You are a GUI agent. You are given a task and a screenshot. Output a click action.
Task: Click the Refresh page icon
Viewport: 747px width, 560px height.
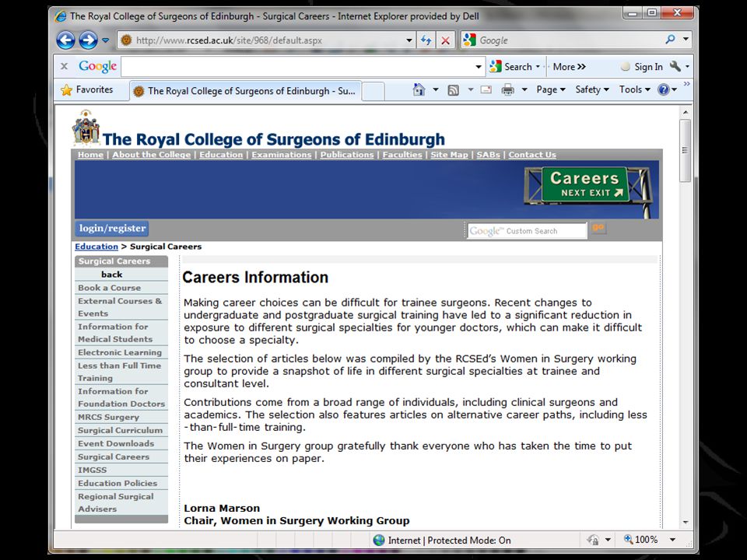tap(426, 40)
